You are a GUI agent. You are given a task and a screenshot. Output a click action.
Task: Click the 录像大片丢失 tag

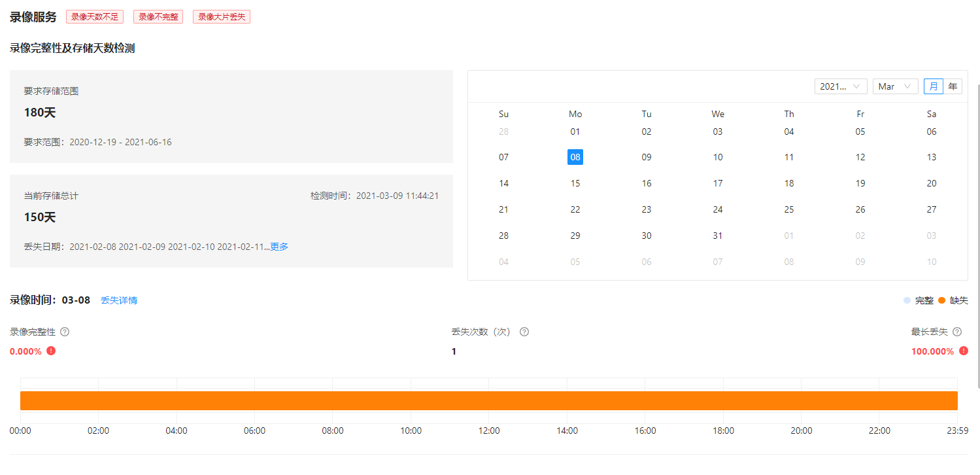pos(222,17)
